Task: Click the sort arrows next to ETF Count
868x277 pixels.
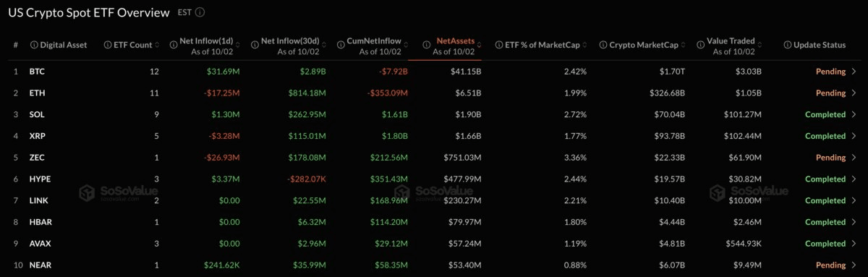Action: point(157,45)
